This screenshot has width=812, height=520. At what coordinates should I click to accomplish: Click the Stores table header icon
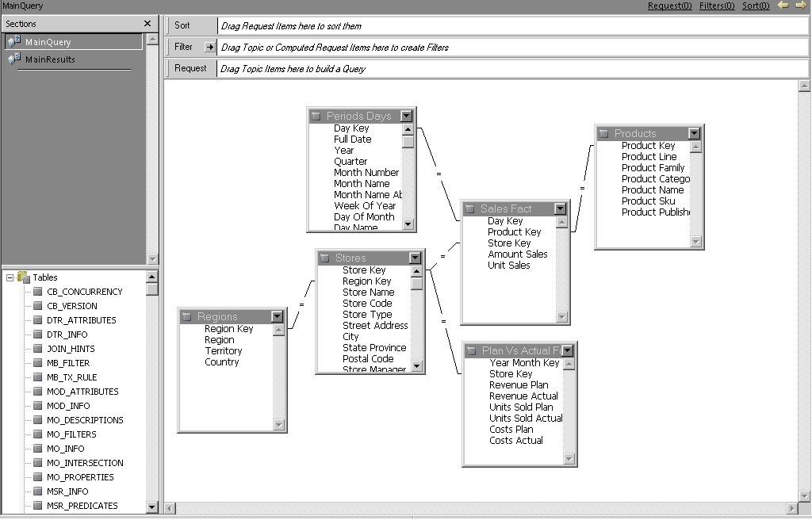pos(326,257)
